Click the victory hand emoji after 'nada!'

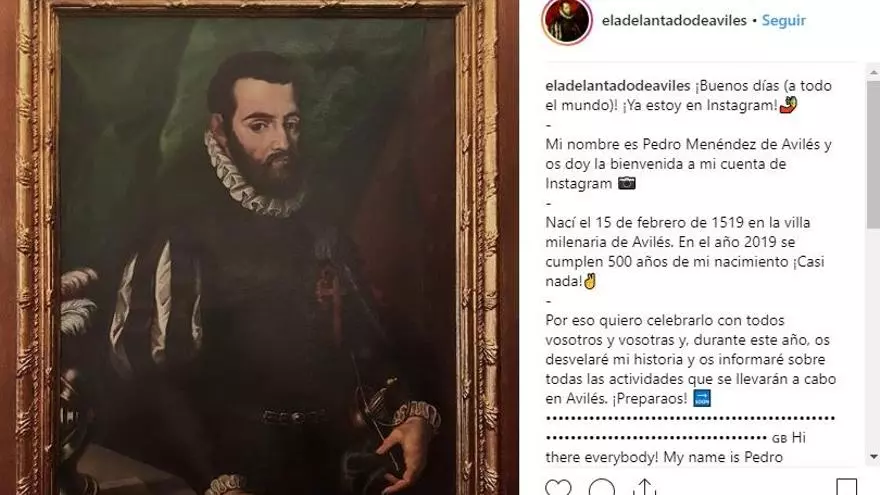pos(589,281)
